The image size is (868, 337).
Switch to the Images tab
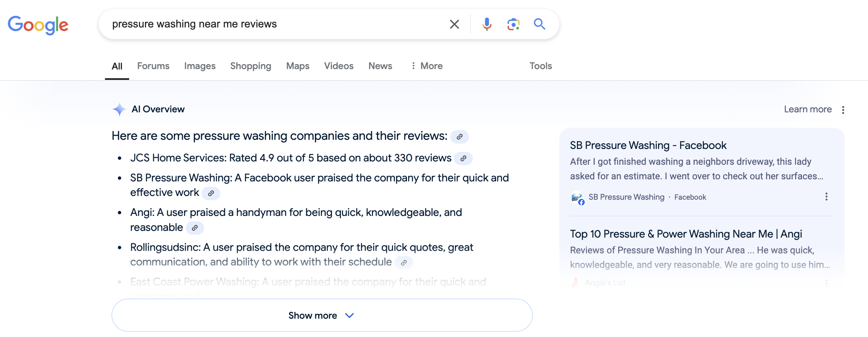tap(200, 66)
